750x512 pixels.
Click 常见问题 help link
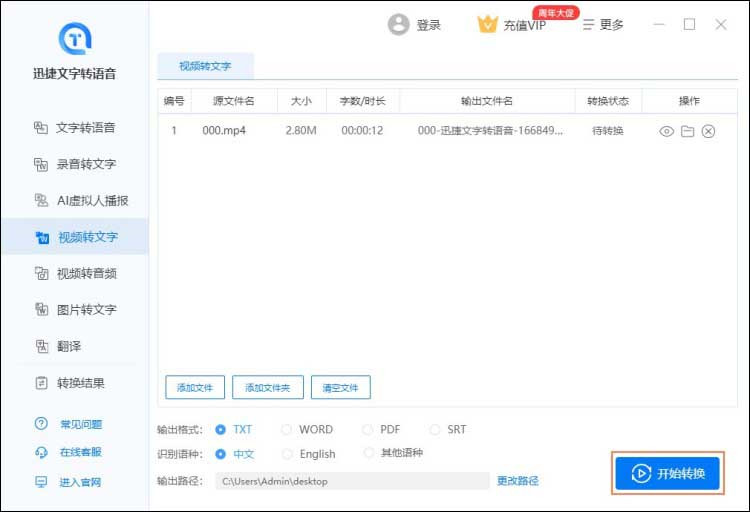point(68,424)
